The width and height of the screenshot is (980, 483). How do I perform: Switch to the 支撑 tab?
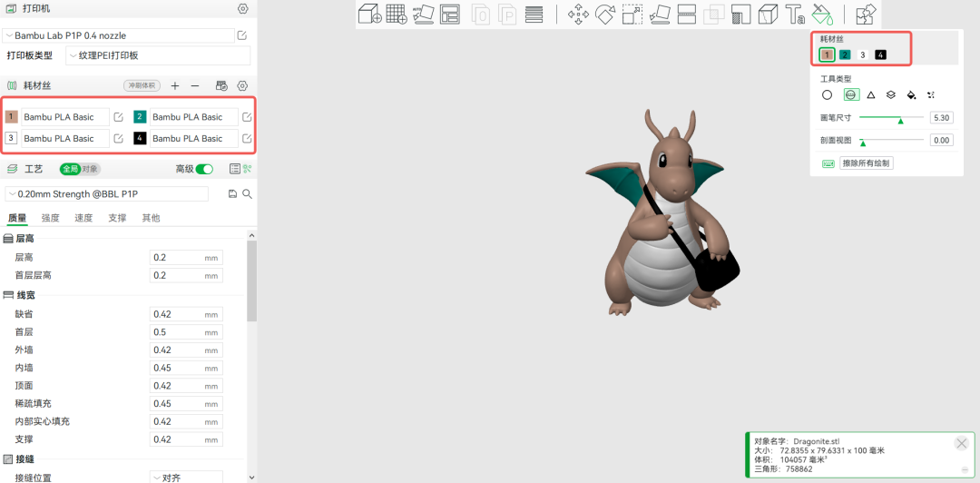click(x=117, y=219)
